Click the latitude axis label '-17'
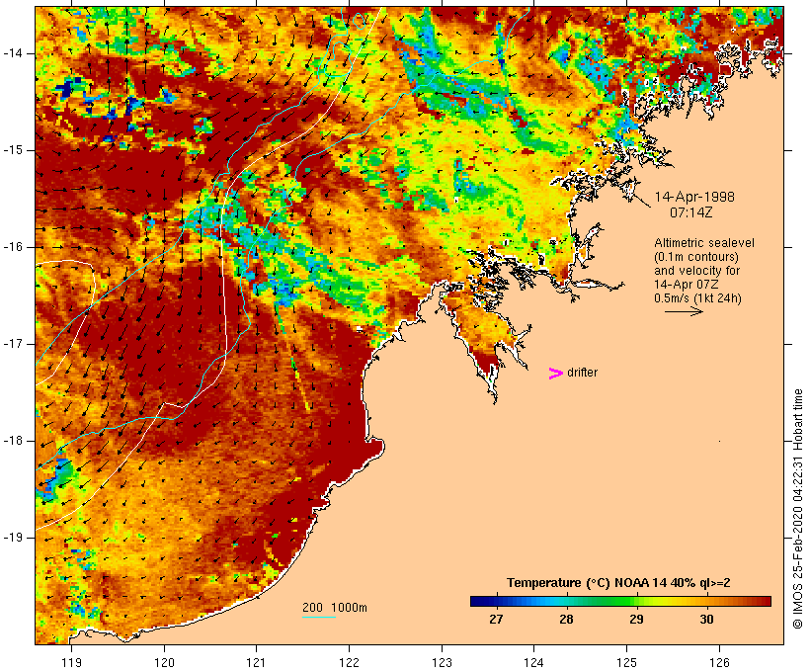 (13, 344)
